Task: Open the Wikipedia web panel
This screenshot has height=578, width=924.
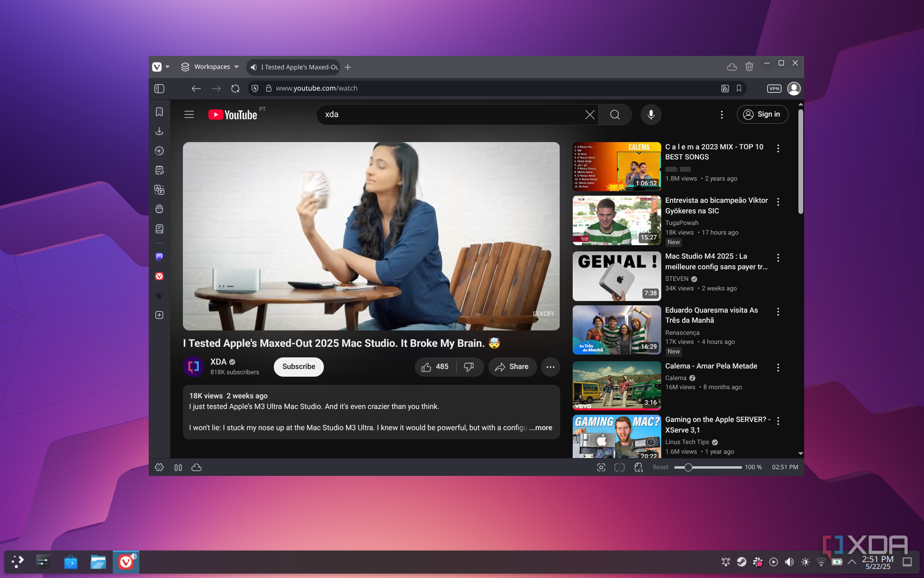Action: (x=159, y=296)
